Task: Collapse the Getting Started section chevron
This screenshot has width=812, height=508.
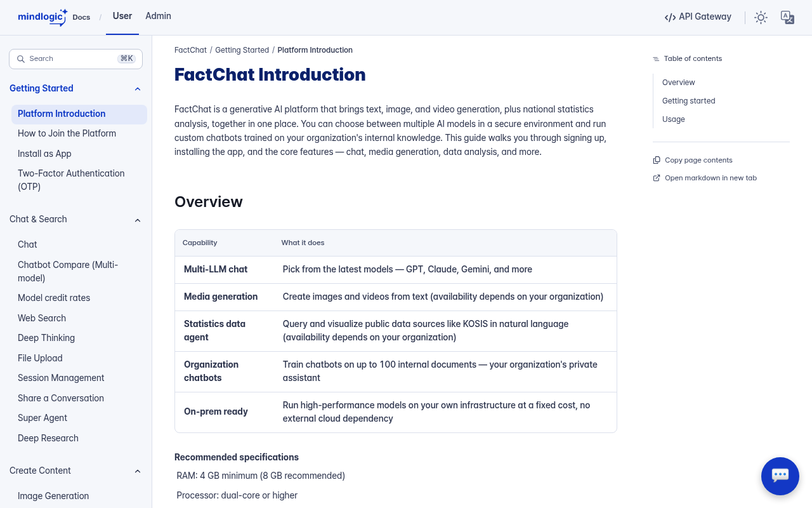Action: pos(138,89)
